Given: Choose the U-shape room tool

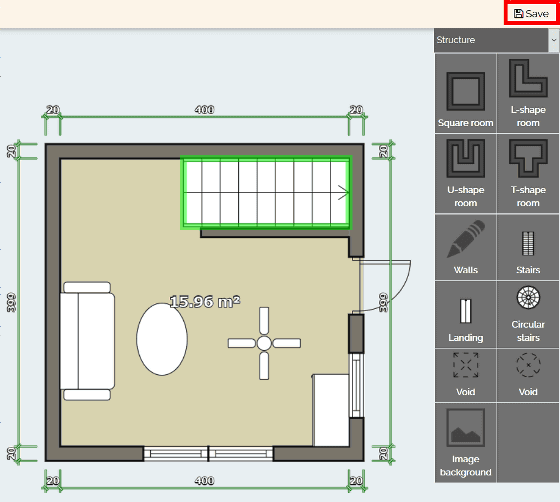Looking at the screenshot, I should point(465,174).
